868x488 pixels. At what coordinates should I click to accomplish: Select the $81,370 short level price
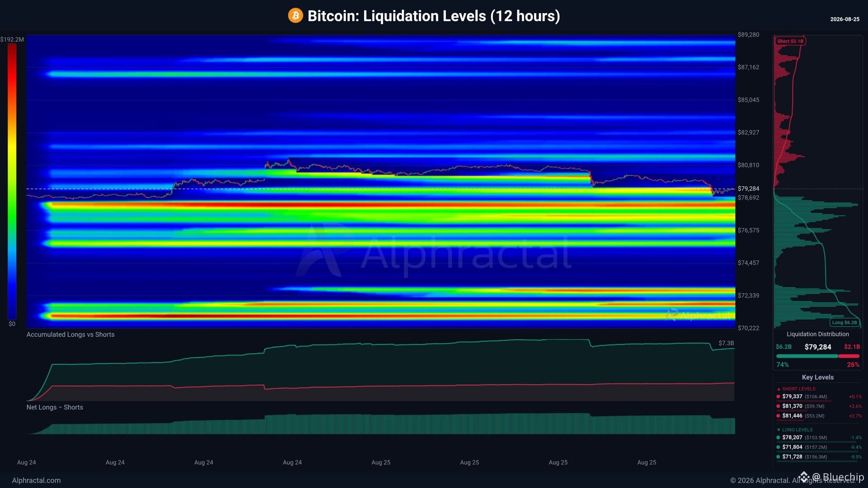tap(792, 406)
